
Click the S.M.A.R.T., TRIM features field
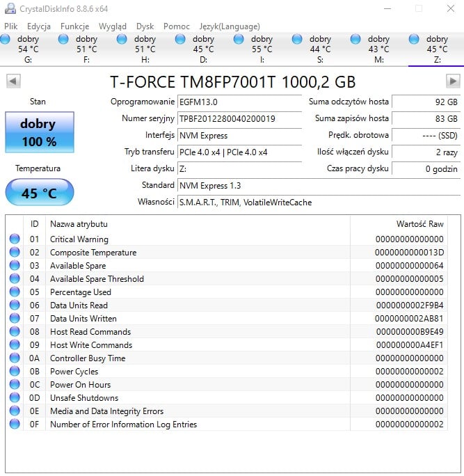319,203
